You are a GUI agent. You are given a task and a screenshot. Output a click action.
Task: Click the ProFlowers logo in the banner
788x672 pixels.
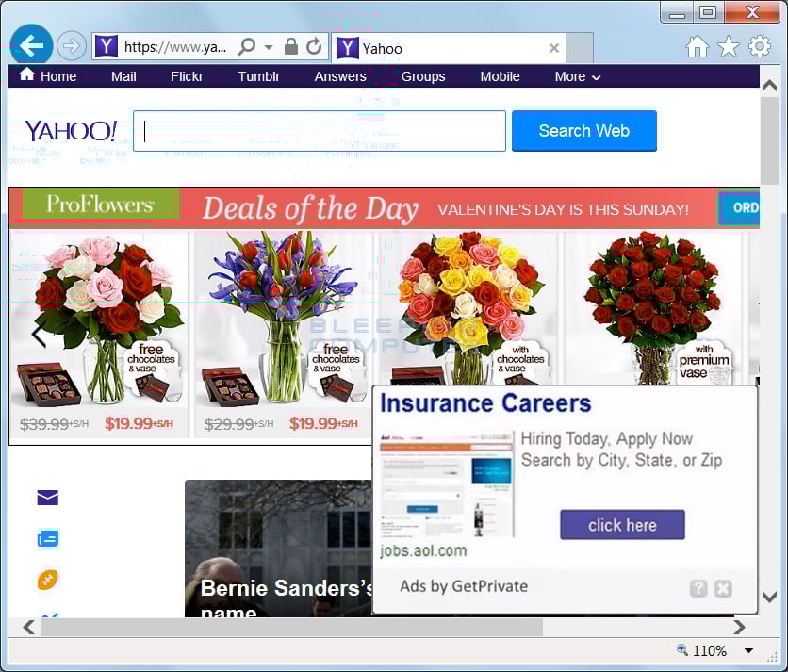click(x=100, y=205)
